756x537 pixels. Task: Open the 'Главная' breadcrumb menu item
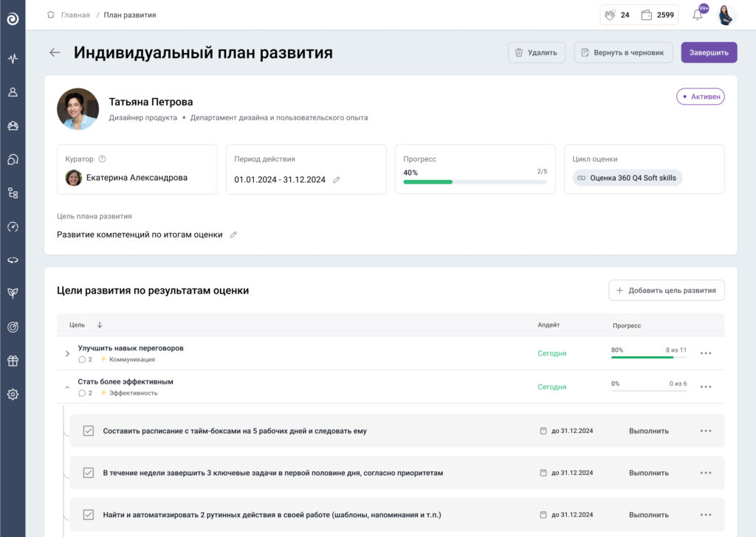pos(77,14)
